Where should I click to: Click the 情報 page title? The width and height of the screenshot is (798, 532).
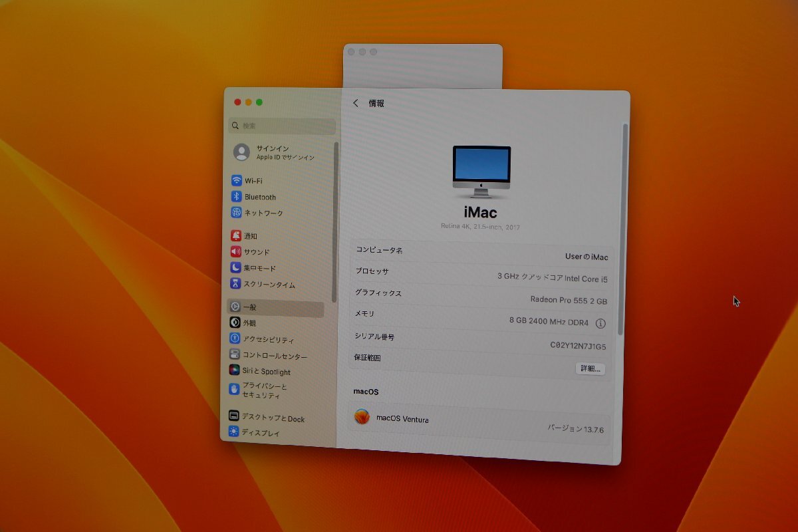376,104
